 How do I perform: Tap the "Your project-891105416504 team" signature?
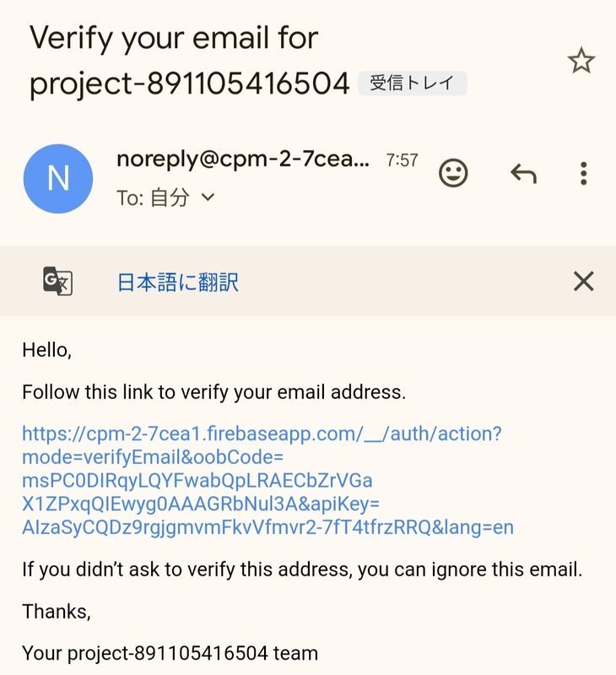(x=170, y=653)
